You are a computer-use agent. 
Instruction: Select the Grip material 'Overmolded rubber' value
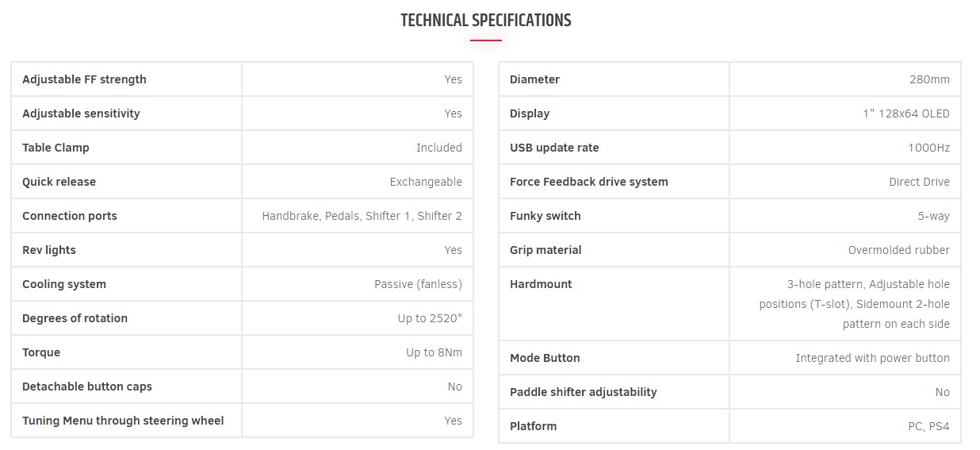[x=898, y=250]
